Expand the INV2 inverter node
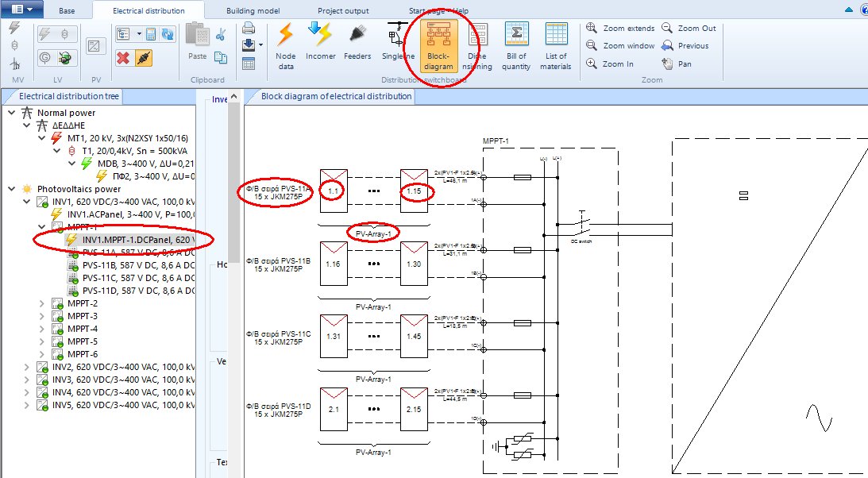 pos(26,367)
